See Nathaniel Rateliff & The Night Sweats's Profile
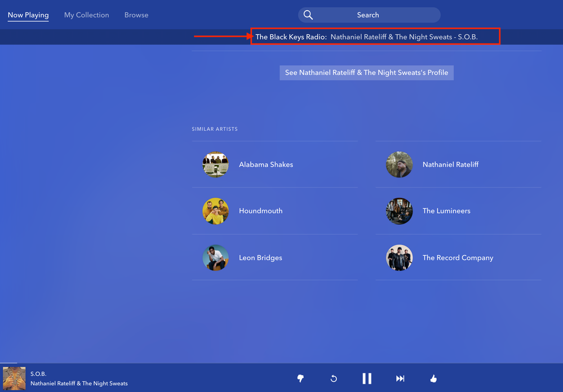 pyautogui.click(x=366, y=73)
